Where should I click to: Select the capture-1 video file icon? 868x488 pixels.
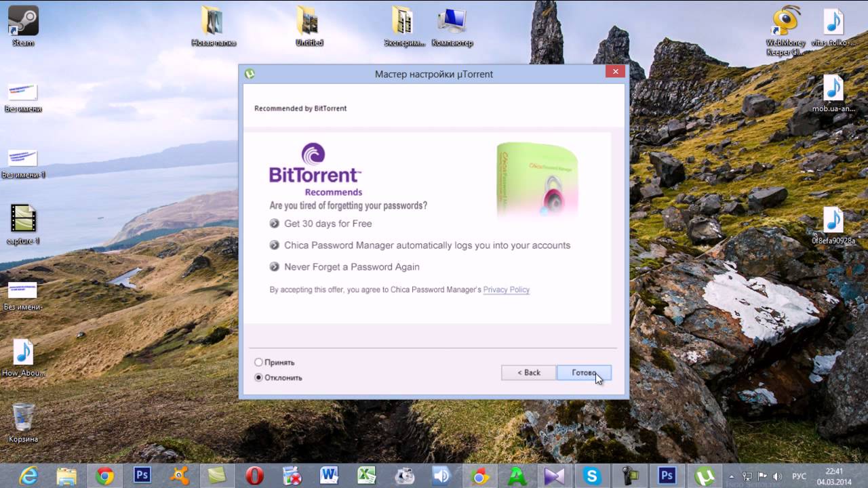coord(23,224)
